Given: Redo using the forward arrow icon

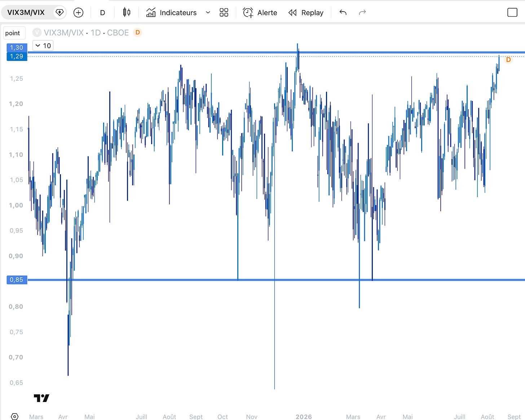Looking at the screenshot, I should (x=362, y=13).
